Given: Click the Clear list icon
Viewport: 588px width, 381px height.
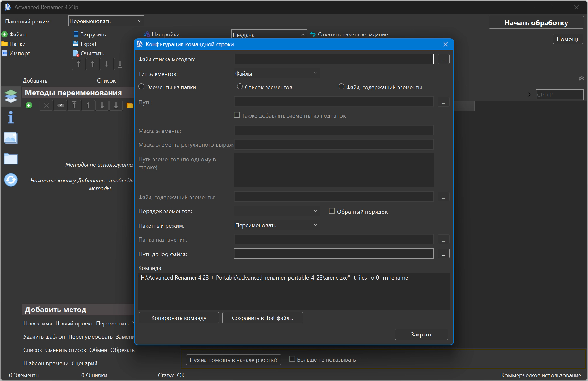Looking at the screenshot, I should point(76,53).
